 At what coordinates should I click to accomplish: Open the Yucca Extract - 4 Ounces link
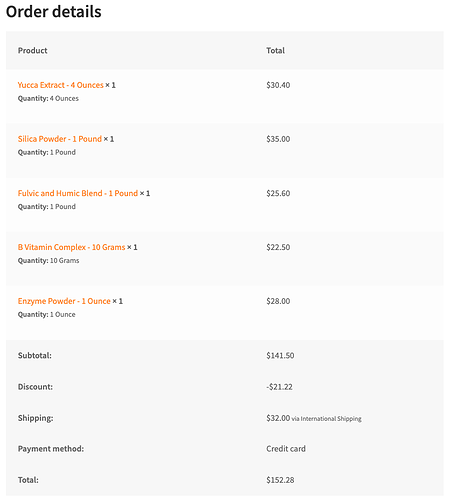tap(61, 85)
